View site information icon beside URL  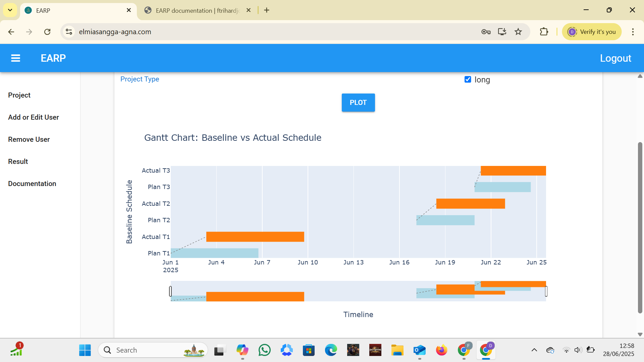coord(69,32)
